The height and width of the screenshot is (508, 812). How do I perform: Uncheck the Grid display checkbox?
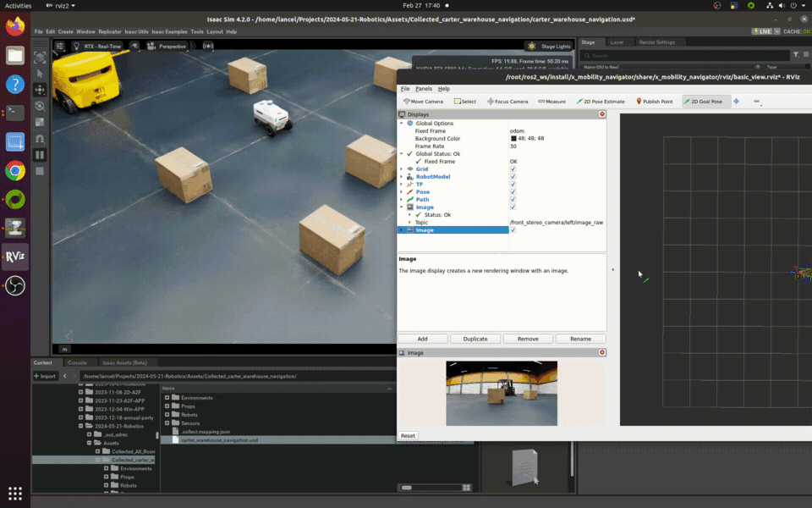pyautogui.click(x=513, y=169)
